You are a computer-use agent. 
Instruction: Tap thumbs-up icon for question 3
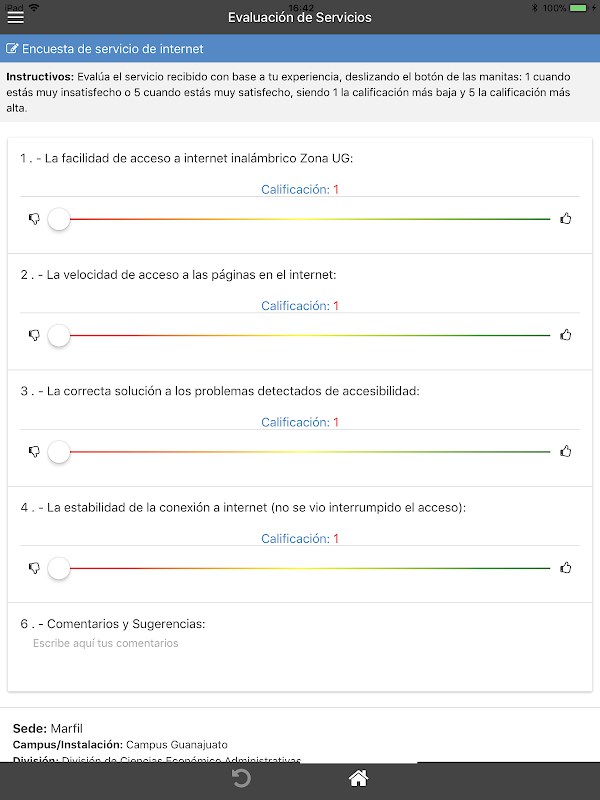(566, 452)
